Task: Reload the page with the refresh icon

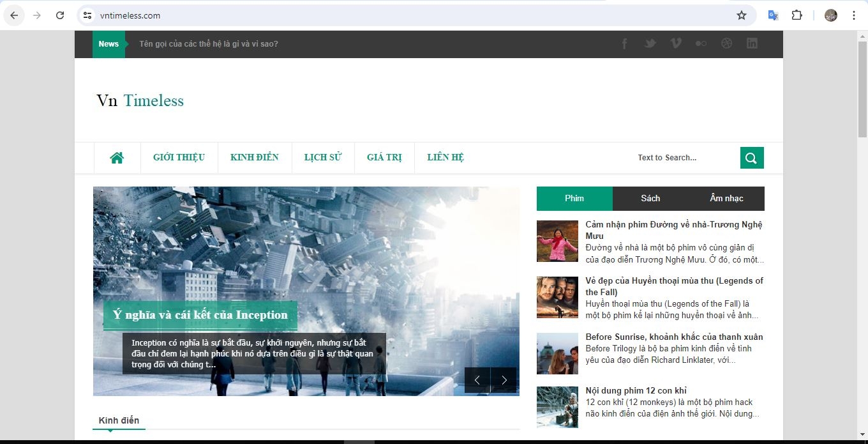Action: pos(60,15)
